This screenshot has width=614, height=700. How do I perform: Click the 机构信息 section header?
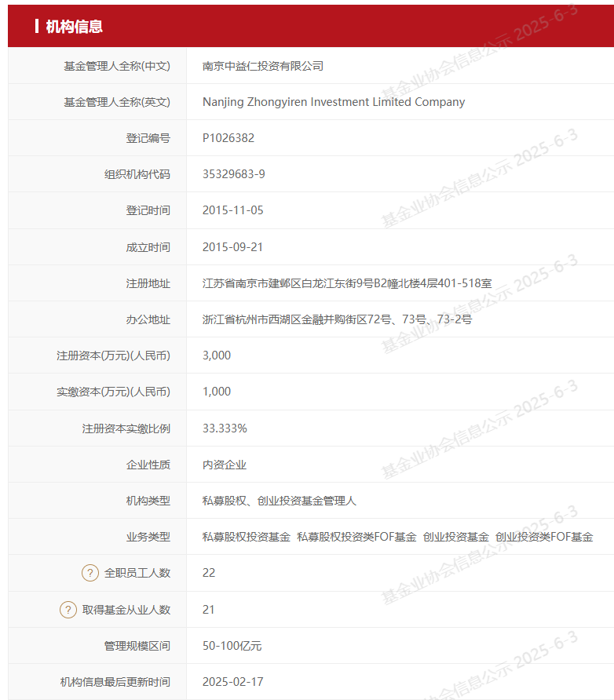tap(74, 27)
